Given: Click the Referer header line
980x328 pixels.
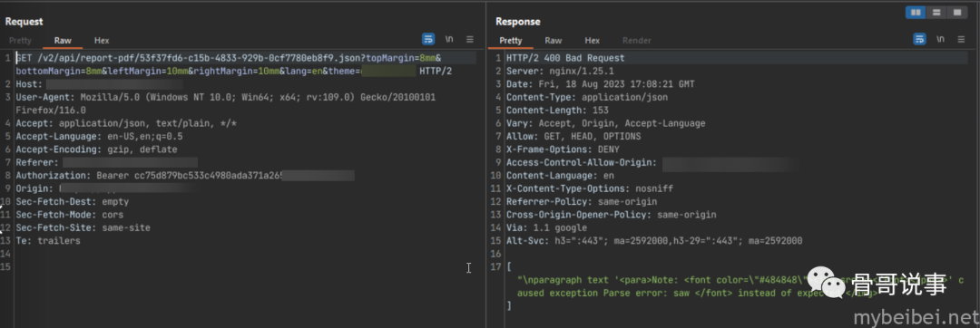Looking at the screenshot, I should 107,163.
